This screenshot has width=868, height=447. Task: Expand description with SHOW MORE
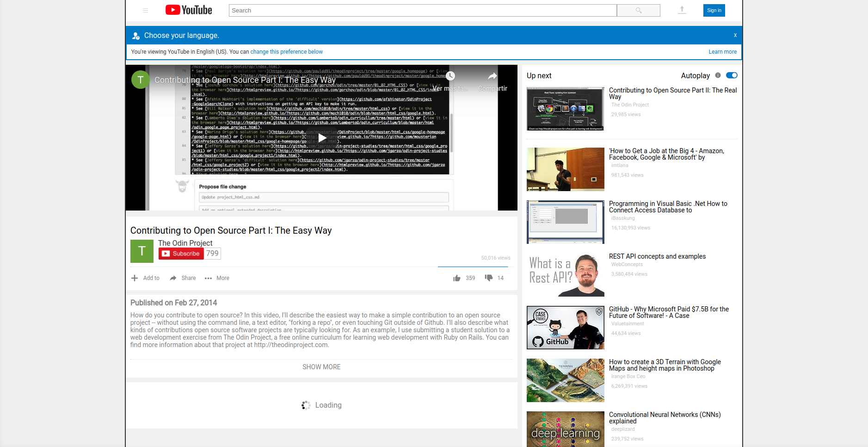tap(321, 367)
